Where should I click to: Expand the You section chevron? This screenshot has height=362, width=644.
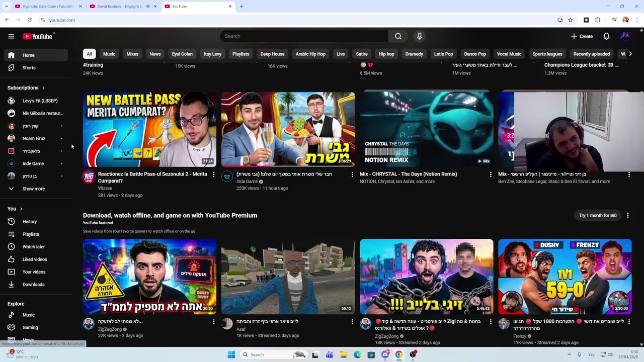point(21,209)
